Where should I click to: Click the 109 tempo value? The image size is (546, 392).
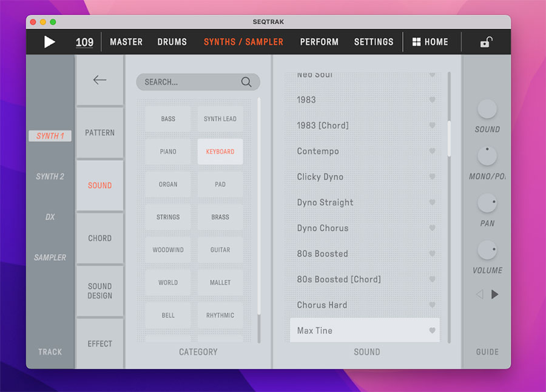84,42
